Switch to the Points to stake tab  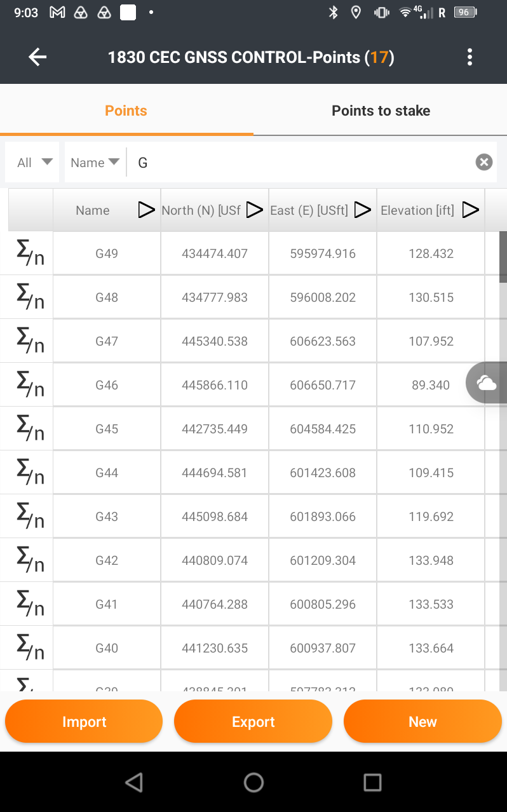381,111
